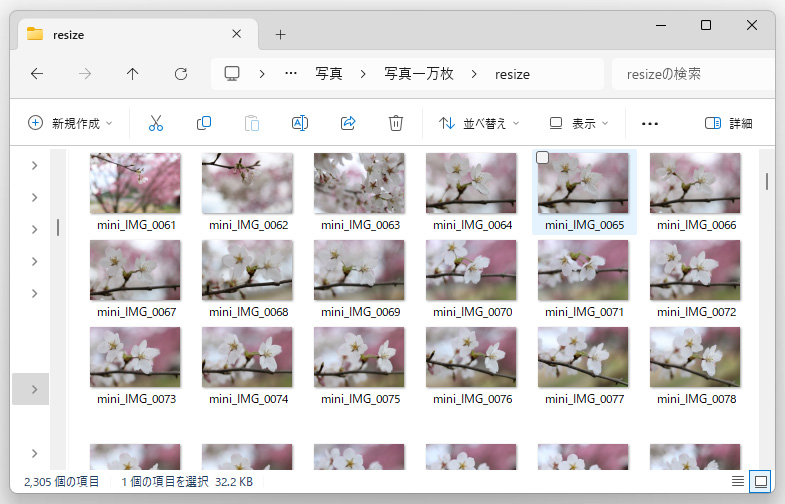Viewport: 785px width, 504px height.
Task: Select thumbnail mini_IMG_0071
Action: pos(583,270)
